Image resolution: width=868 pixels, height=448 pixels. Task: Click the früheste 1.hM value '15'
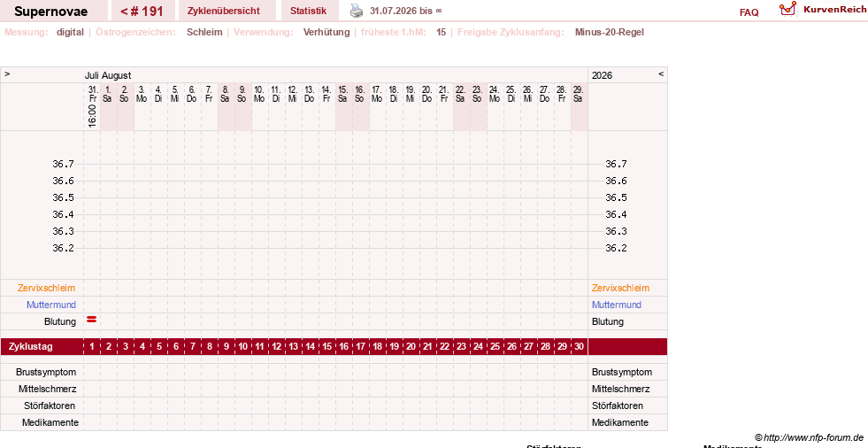click(441, 32)
